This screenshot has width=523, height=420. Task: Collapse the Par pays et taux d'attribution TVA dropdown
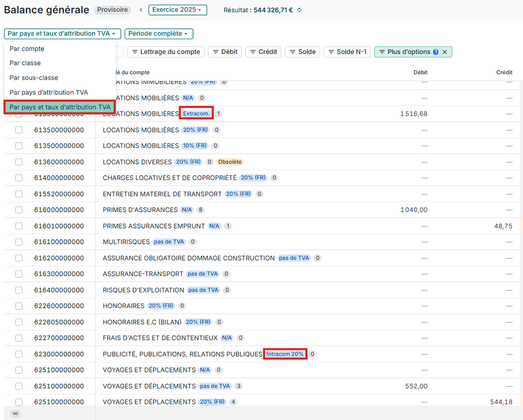62,33
